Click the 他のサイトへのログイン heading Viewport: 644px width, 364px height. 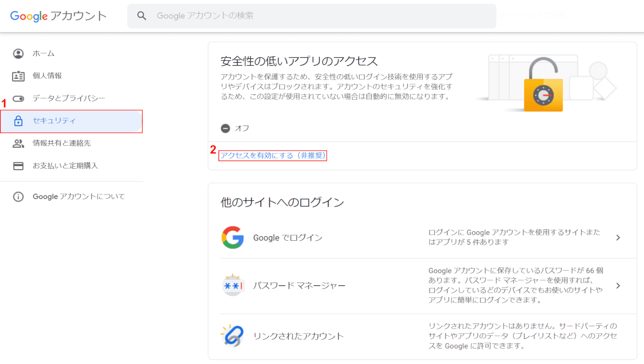pos(282,202)
